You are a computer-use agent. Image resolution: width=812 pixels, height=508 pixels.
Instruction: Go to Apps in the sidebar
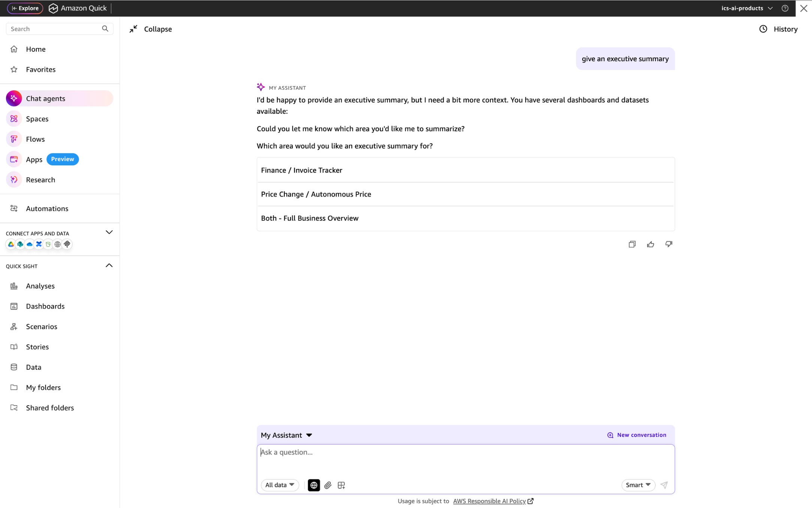34,160
